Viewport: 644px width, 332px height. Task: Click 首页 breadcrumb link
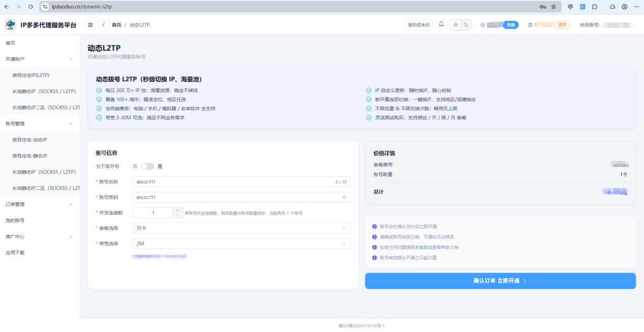point(117,25)
